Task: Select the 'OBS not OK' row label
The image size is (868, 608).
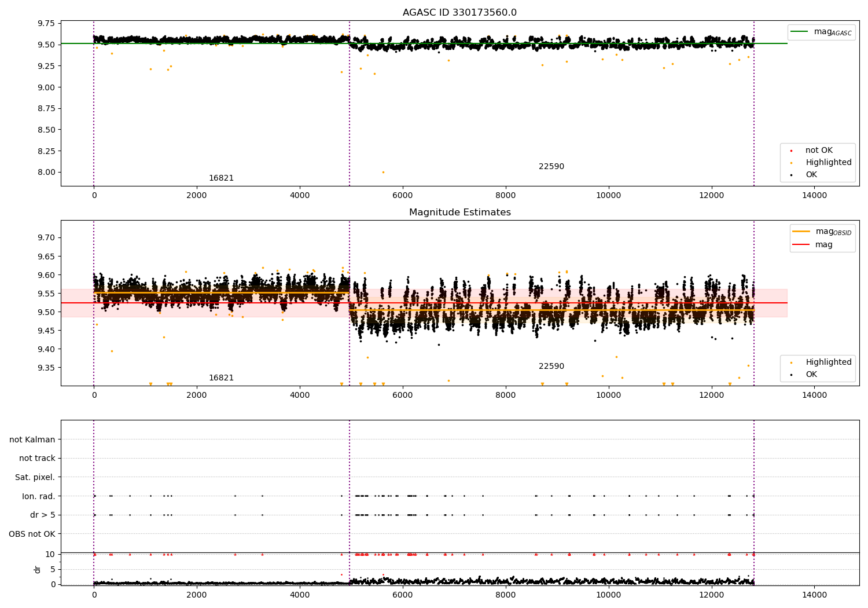Action: tap(32, 534)
